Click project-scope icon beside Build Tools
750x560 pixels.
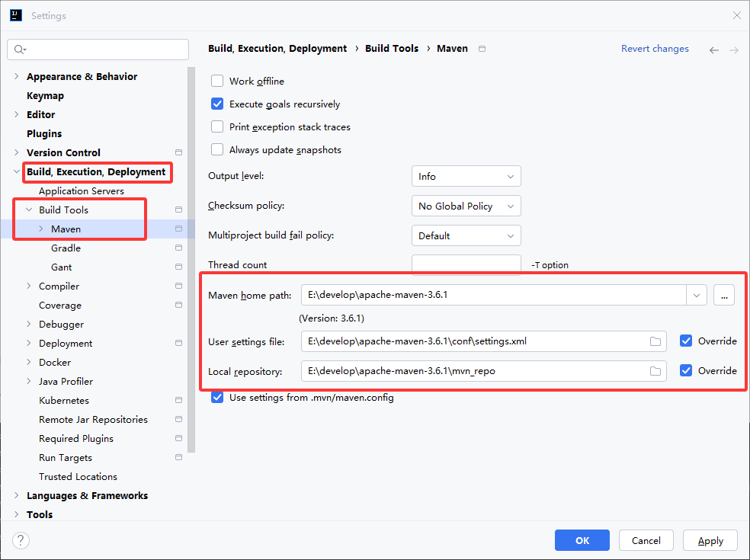pyautogui.click(x=179, y=210)
